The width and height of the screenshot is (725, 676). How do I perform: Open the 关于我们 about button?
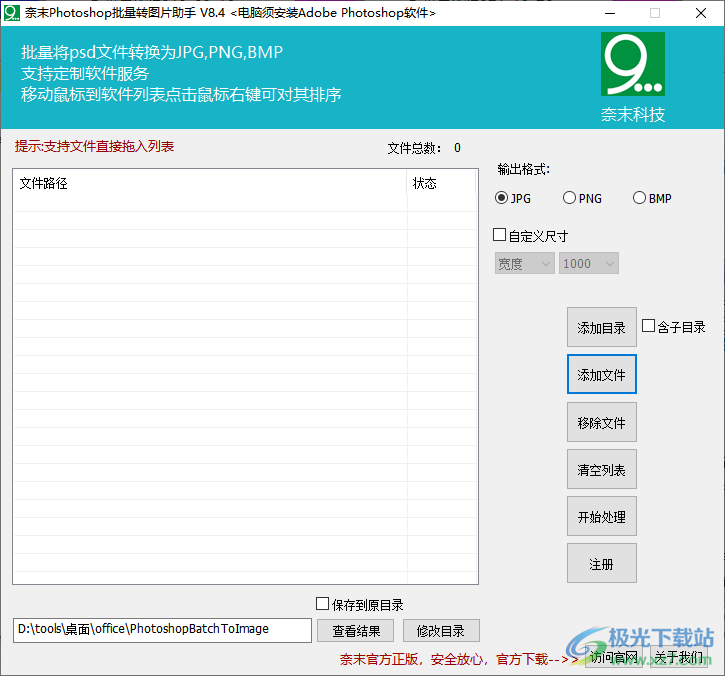[x=679, y=657]
